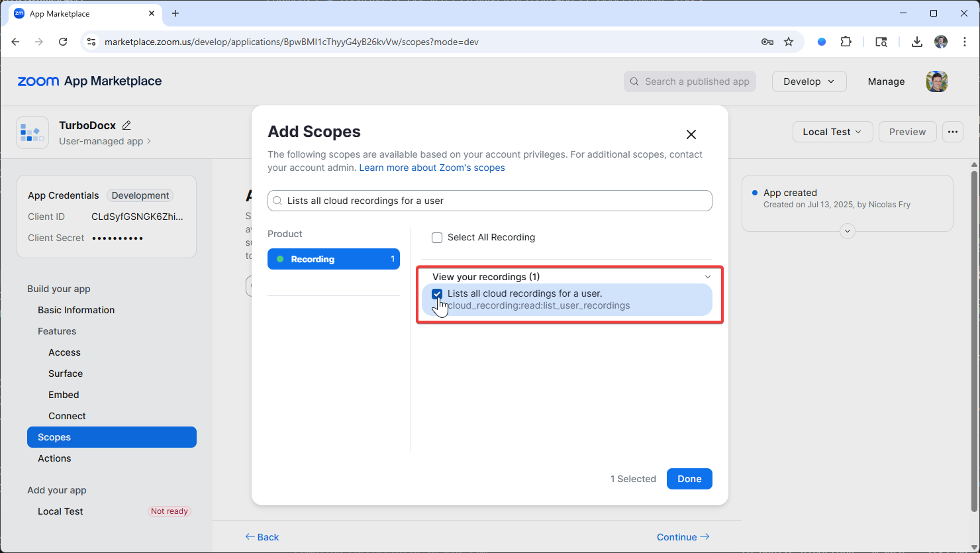980x553 pixels.
Task: Click the Client ID value
Action: 137,217
